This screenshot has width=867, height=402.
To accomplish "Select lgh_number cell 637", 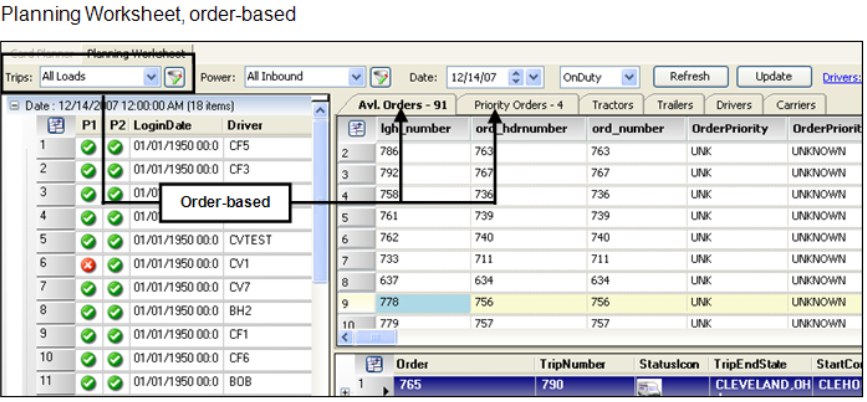I will point(424,281).
